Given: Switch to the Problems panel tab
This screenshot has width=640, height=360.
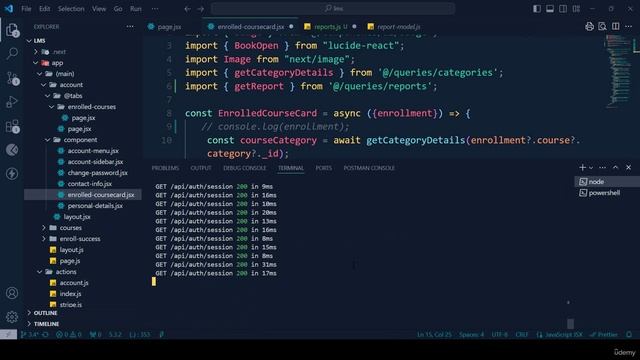Looking at the screenshot, I should tap(165, 168).
